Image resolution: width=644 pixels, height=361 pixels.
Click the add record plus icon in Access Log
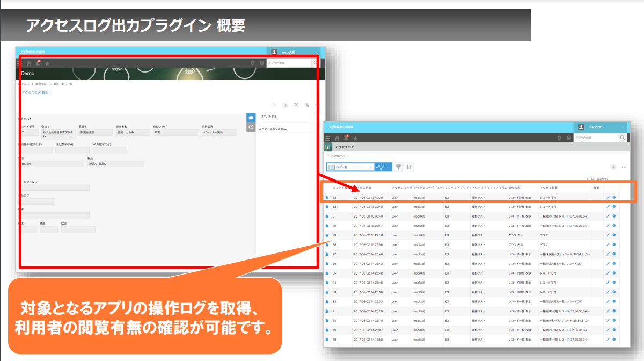613,167
